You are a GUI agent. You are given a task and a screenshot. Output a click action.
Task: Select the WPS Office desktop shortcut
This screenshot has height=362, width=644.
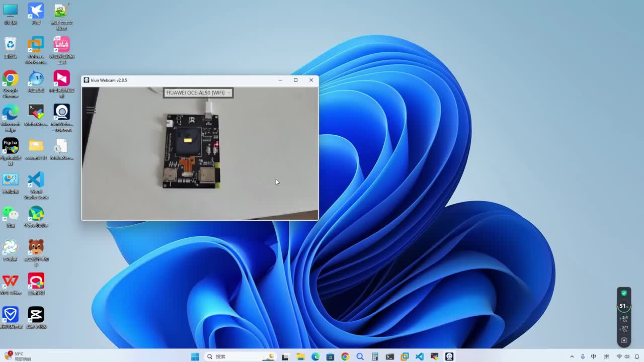10,284
